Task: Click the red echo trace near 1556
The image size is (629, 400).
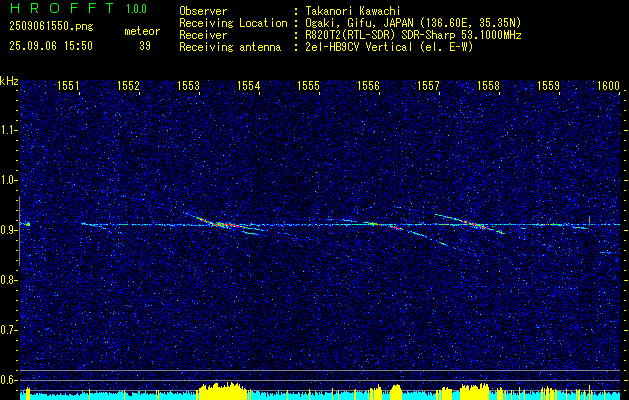Action: [395, 227]
